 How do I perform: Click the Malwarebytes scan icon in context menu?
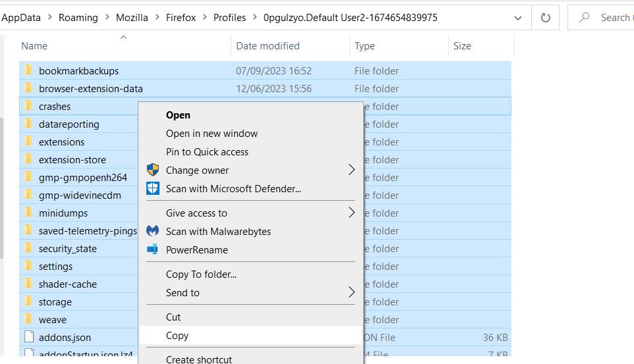click(152, 231)
